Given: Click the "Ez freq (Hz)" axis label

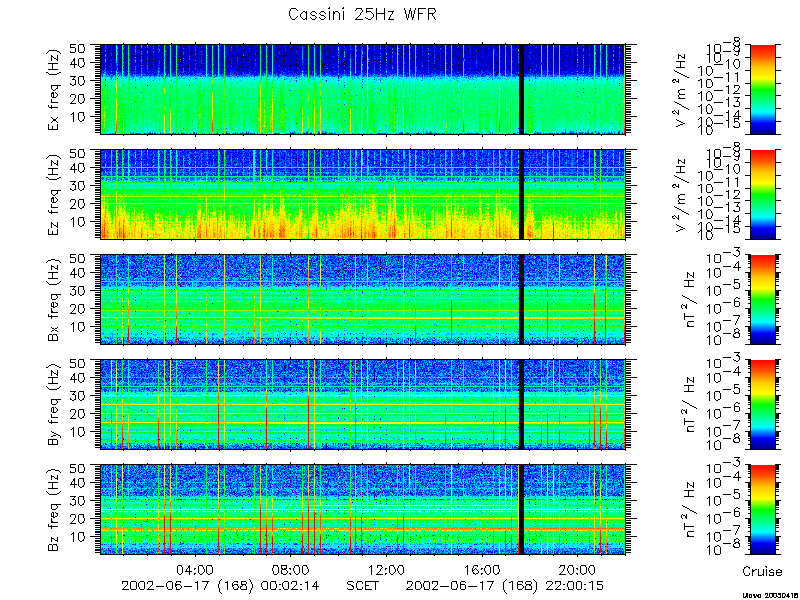Looking at the screenshot, I should click(x=54, y=194).
